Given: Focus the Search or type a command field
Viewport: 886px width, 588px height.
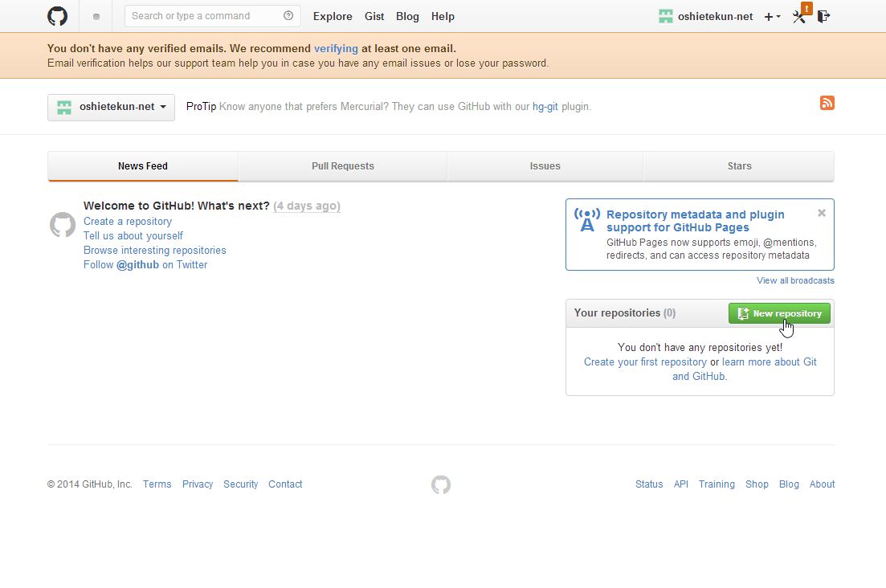Looking at the screenshot, I should click(212, 16).
